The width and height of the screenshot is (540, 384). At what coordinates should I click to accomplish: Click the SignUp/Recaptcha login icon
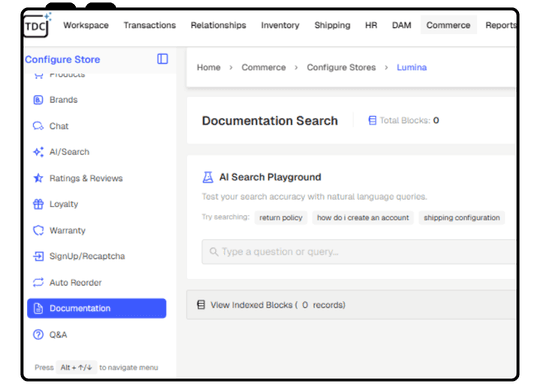(x=38, y=256)
